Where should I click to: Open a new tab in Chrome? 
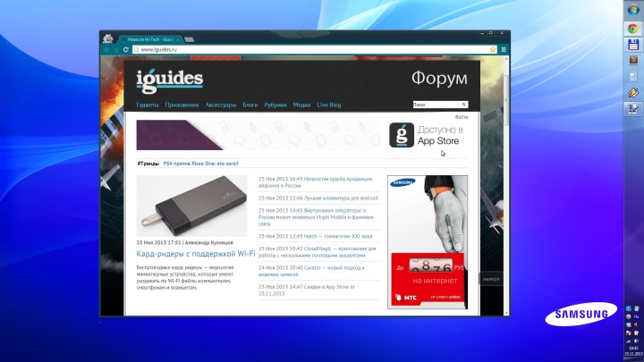pyautogui.click(x=189, y=40)
